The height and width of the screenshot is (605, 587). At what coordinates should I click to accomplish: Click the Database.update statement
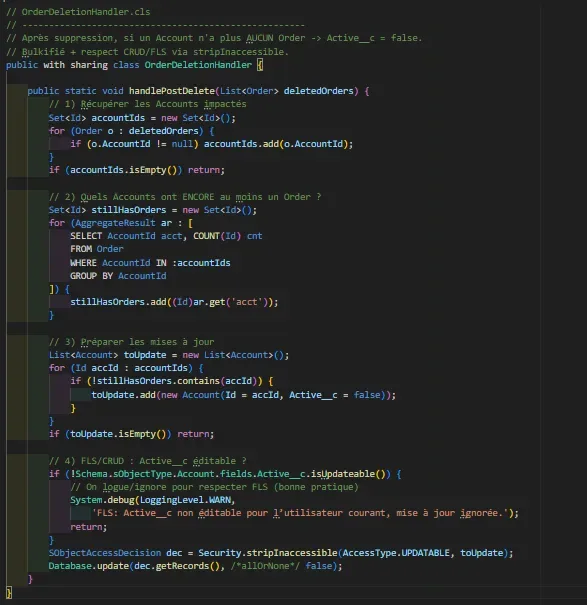click(x=195, y=566)
